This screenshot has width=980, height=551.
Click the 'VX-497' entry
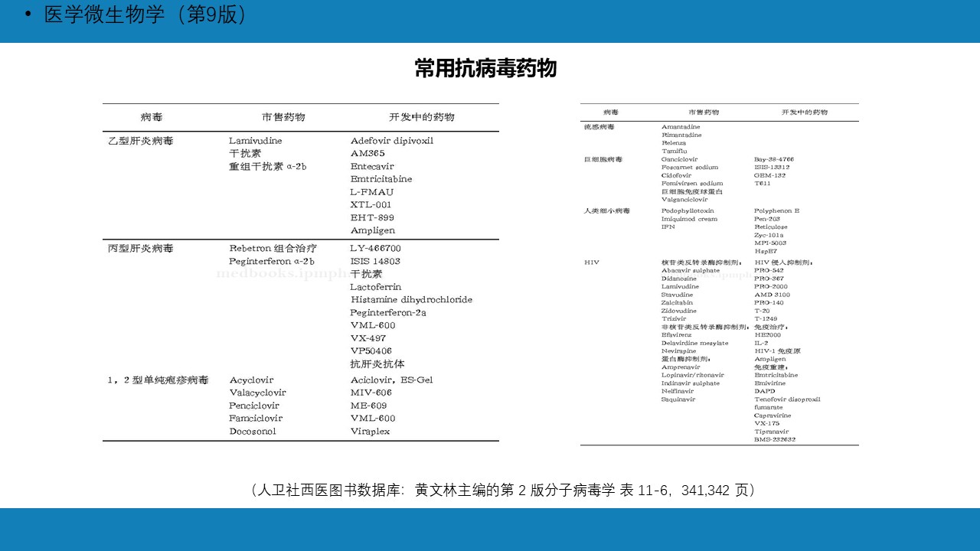pyautogui.click(x=368, y=338)
